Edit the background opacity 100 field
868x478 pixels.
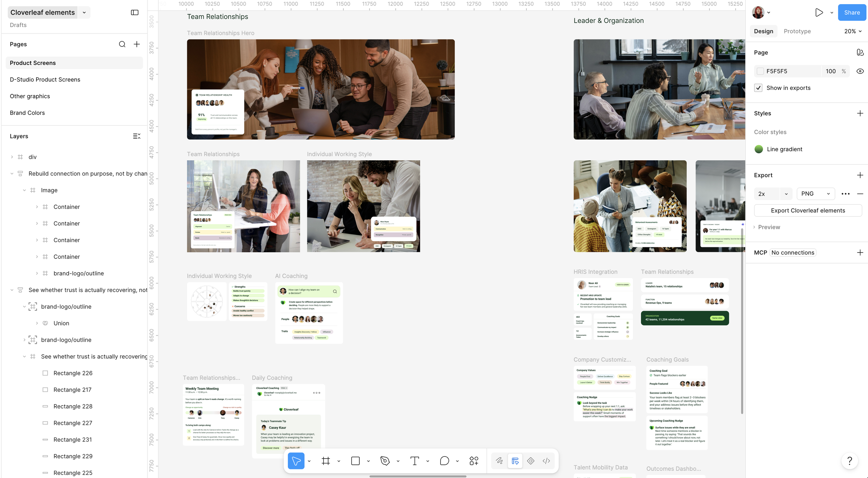[x=831, y=71]
